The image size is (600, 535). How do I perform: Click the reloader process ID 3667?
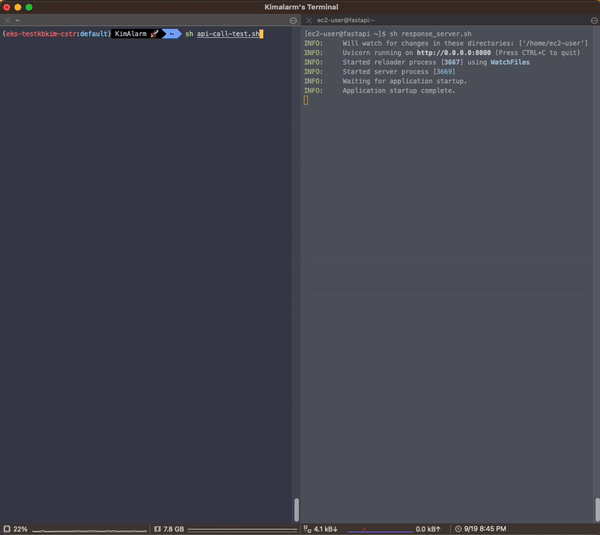pyautogui.click(x=452, y=62)
